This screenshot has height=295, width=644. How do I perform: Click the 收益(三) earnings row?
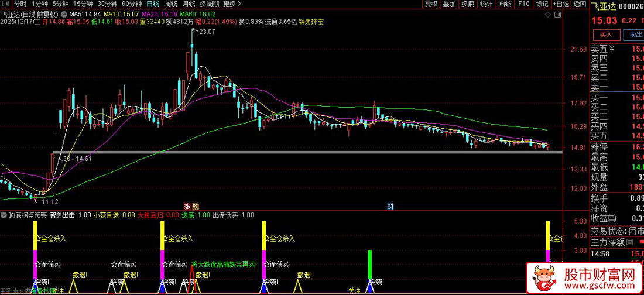617,217
